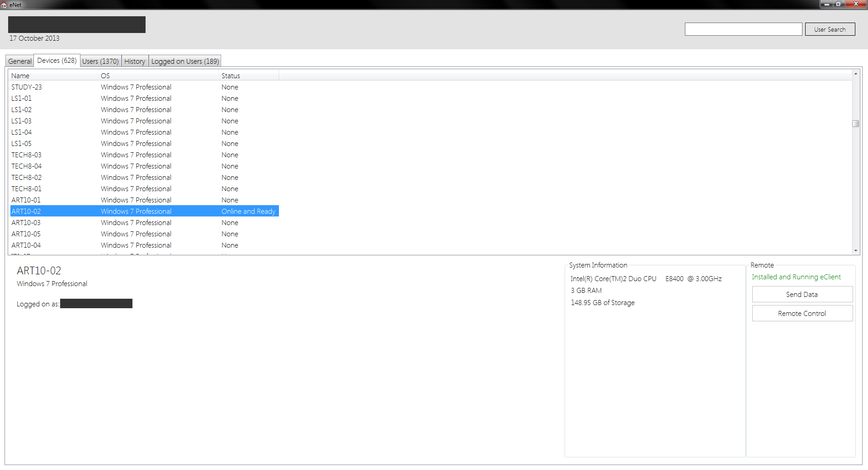Sort devices by OS column header
The image size is (868, 470).
pos(158,76)
